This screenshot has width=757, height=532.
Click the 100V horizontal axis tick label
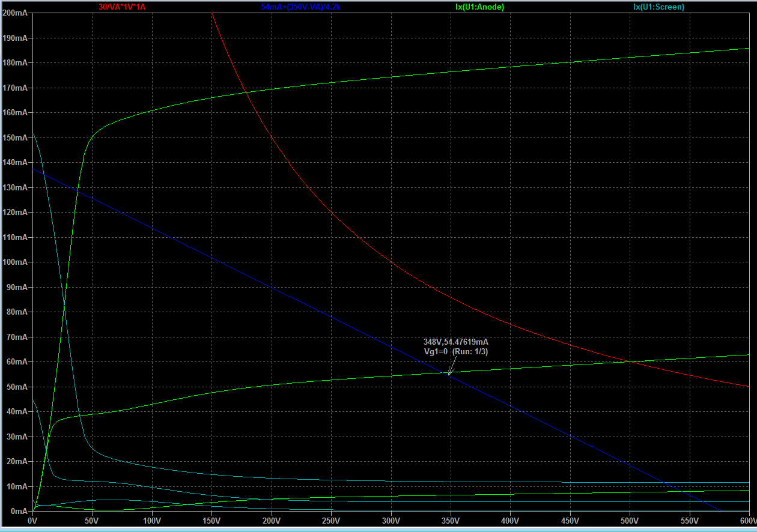153,521
